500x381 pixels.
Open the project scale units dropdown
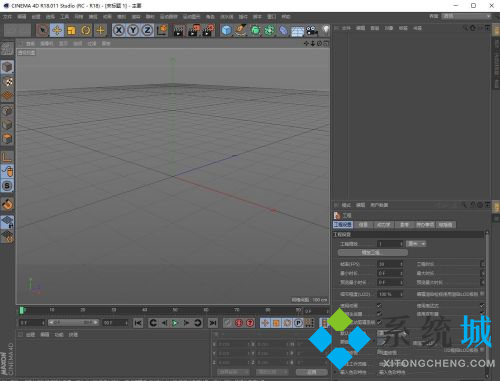[x=416, y=244]
